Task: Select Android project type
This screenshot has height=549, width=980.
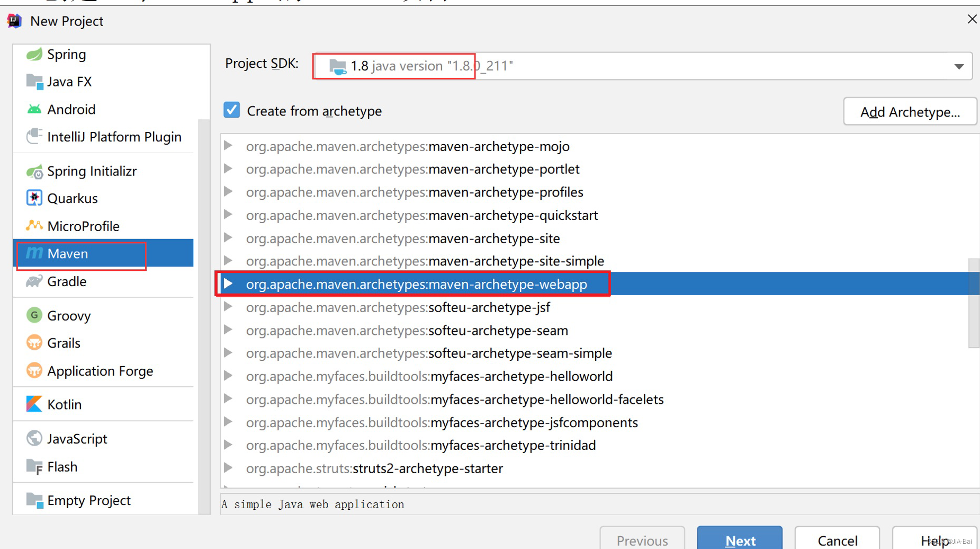Action: point(103,109)
